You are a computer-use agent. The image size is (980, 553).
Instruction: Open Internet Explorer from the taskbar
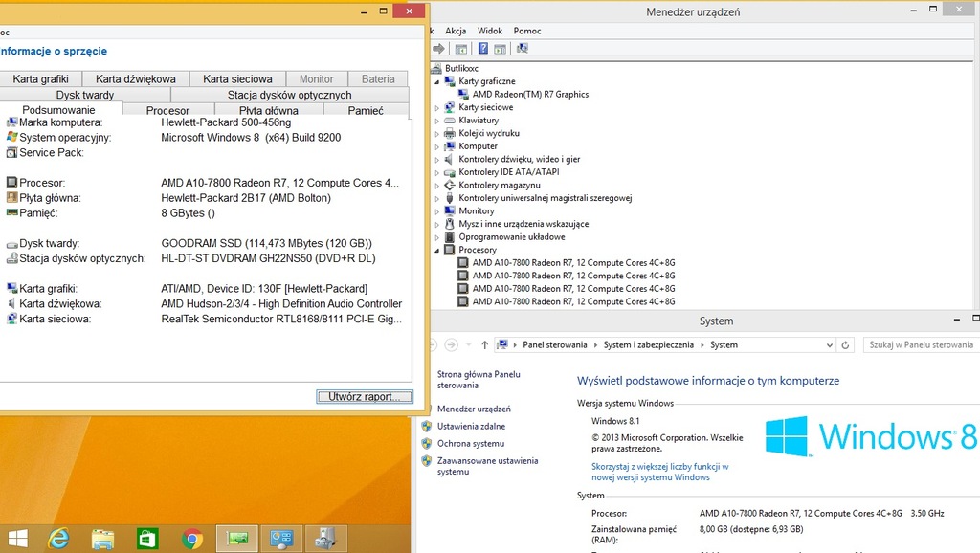(x=58, y=539)
